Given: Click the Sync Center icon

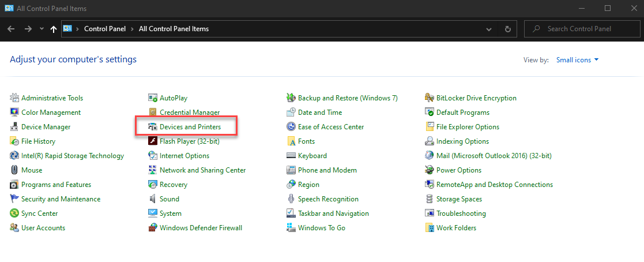Looking at the screenshot, I should (14, 213).
